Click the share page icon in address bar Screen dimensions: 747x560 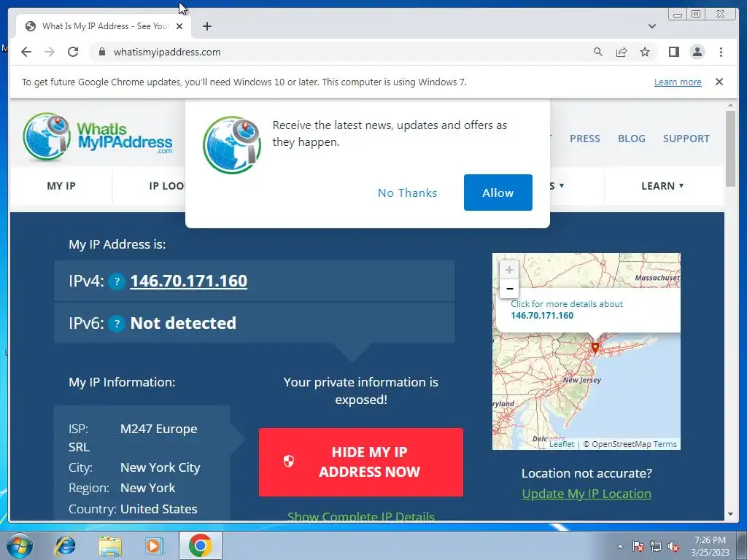622,52
